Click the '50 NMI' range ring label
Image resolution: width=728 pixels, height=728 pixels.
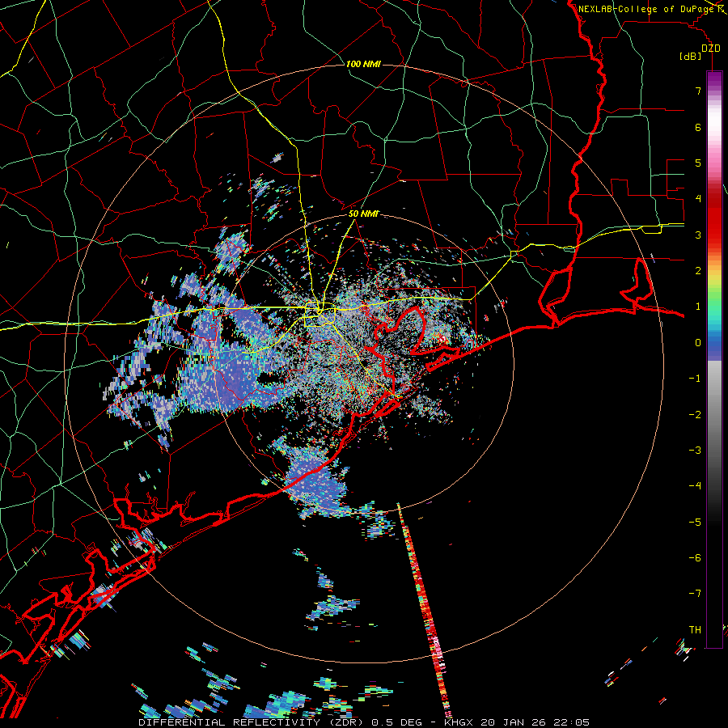[363, 214]
